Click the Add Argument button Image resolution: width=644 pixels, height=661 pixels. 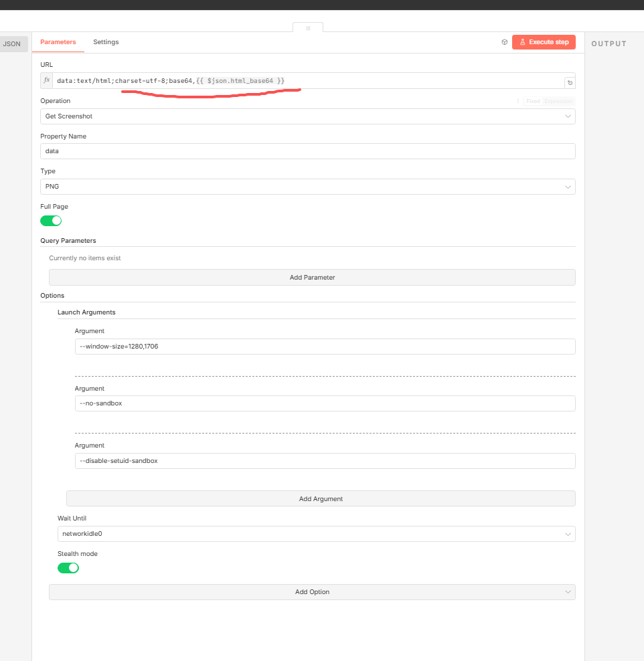[321, 498]
